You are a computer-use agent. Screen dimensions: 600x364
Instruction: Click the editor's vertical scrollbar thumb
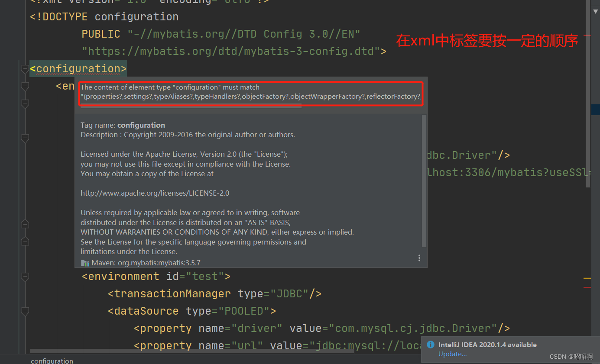[x=588, y=93]
